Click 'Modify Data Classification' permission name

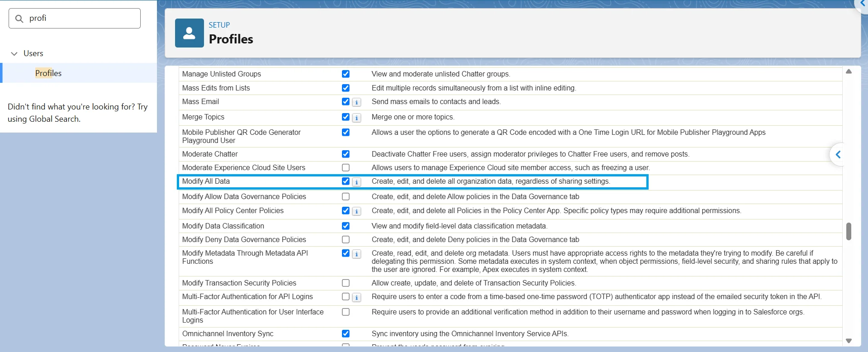223,226
